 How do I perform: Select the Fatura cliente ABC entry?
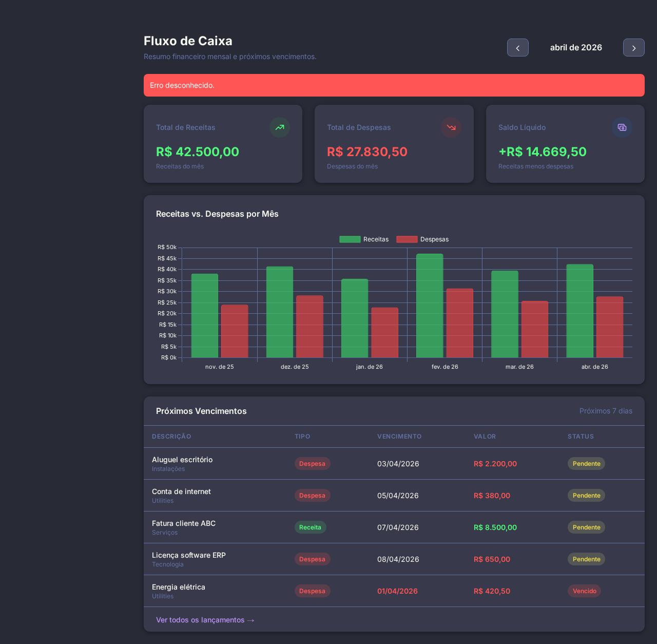184,523
